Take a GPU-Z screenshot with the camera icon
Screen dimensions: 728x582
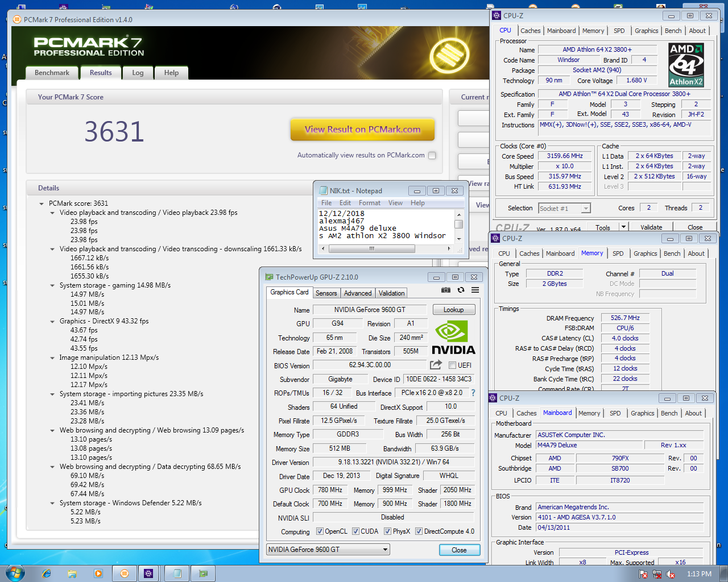pyautogui.click(x=446, y=290)
